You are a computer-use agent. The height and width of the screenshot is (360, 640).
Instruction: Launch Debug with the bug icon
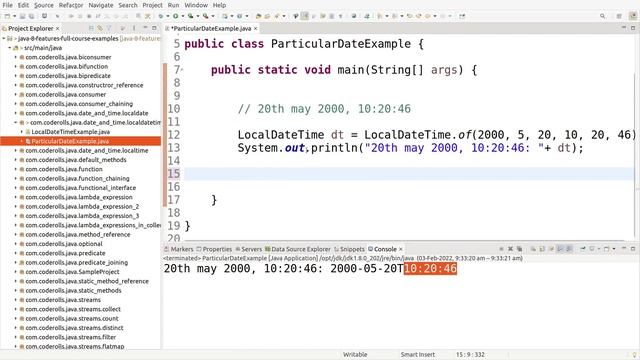coord(161,16)
